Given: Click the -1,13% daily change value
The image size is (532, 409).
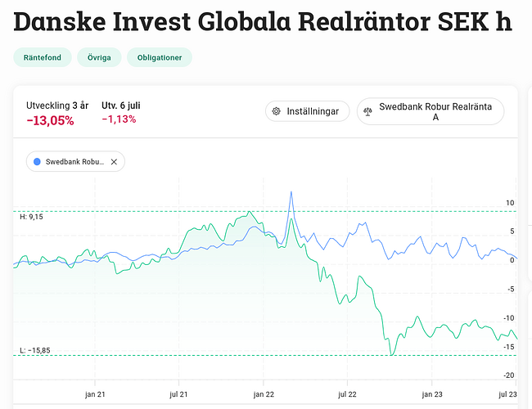Looking at the screenshot, I should coord(119,119).
